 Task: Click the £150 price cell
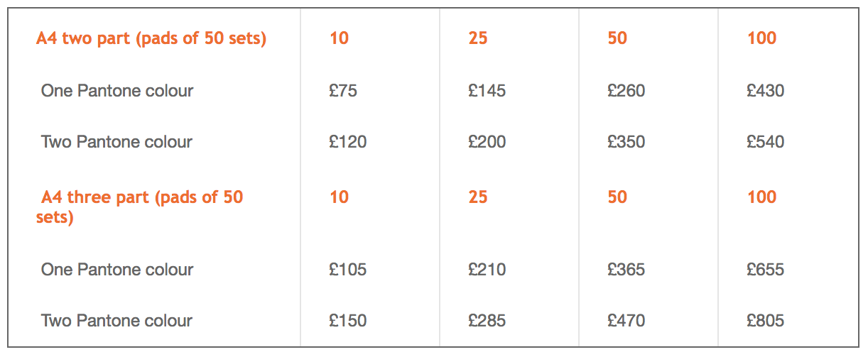pos(348,321)
